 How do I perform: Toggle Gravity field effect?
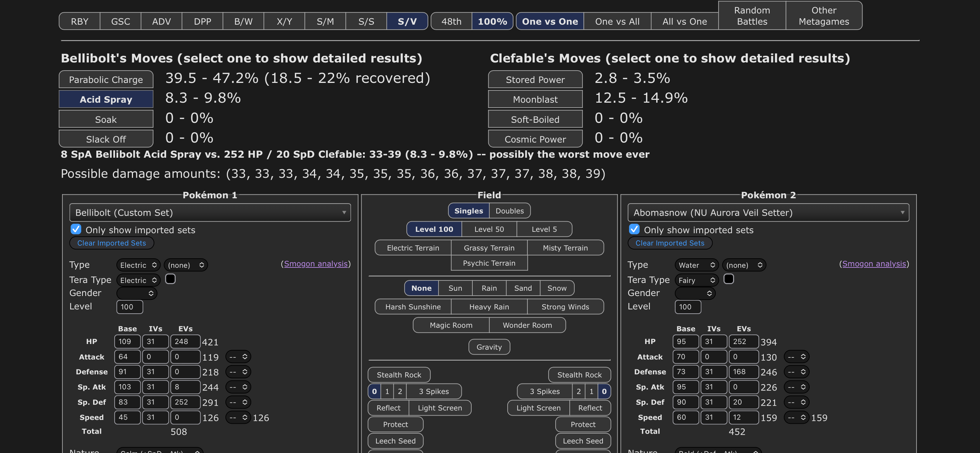pos(489,347)
